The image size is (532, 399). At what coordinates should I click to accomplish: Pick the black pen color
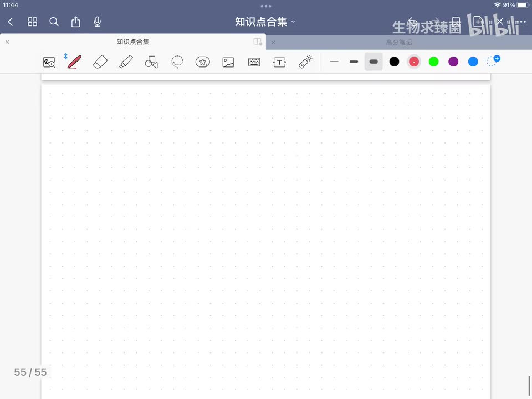pos(394,62)
